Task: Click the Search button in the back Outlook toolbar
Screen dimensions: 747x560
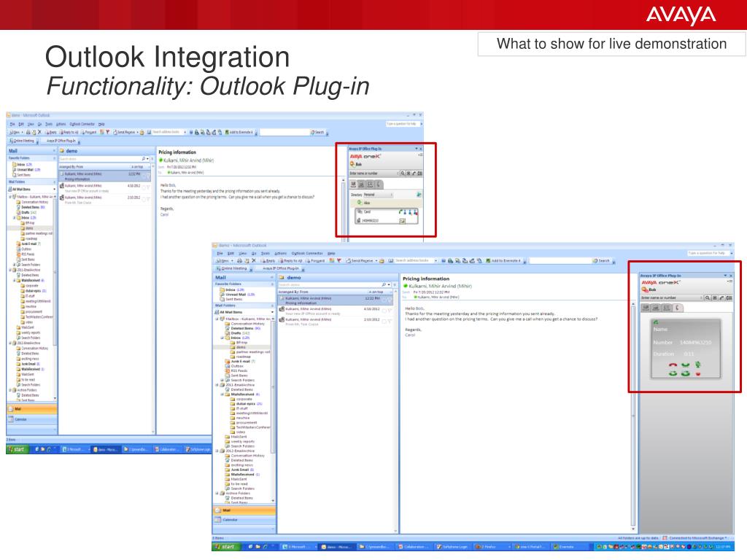Action: click(318, 133)
